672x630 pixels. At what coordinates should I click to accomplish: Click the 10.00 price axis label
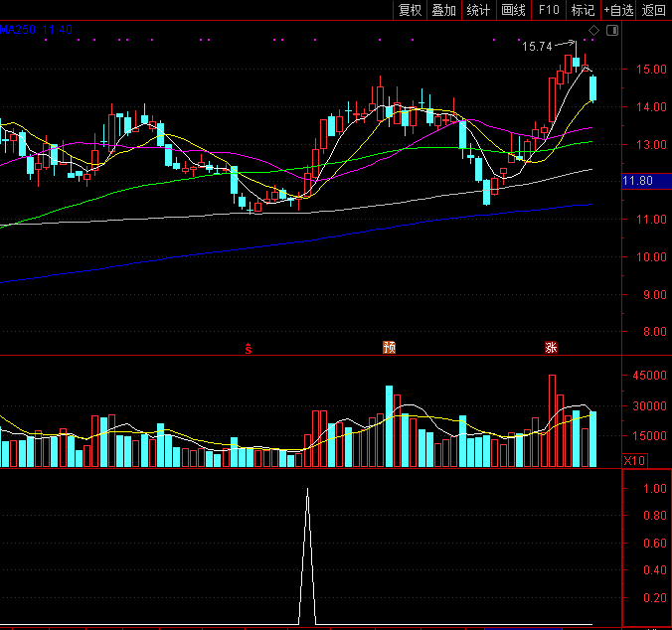(x=651, y=257)
